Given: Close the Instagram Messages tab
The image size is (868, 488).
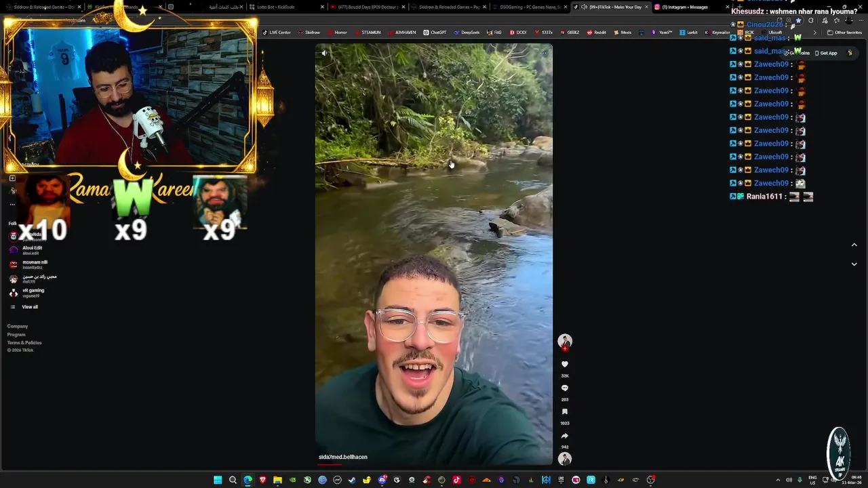Looking at the screenshot, I should [x=727, y=7].
